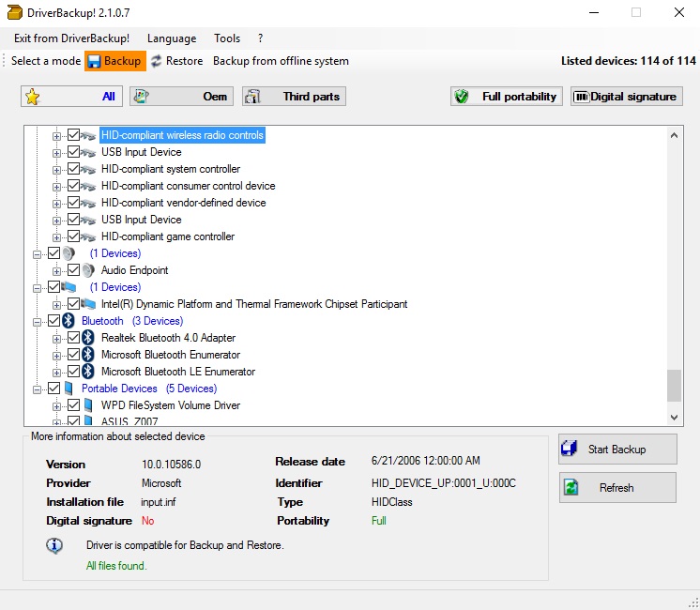Click HID-compliant wireless radio controls device icon
The image size is (700, 610).
coord(88,135)
